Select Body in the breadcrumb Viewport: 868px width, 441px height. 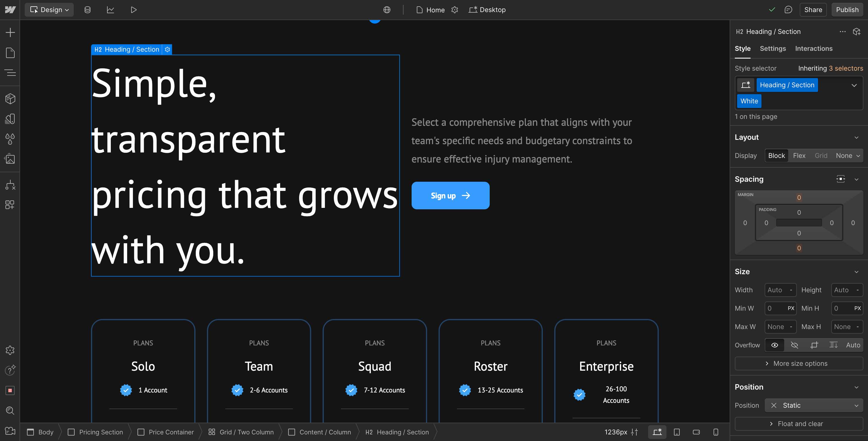tap(40, 432)
